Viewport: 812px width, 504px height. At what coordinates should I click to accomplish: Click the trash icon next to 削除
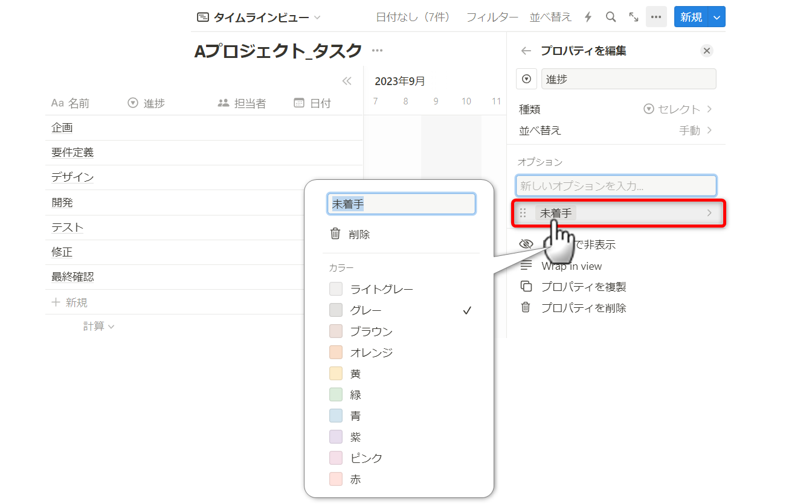pyautogui.click(x=335, y=234)
